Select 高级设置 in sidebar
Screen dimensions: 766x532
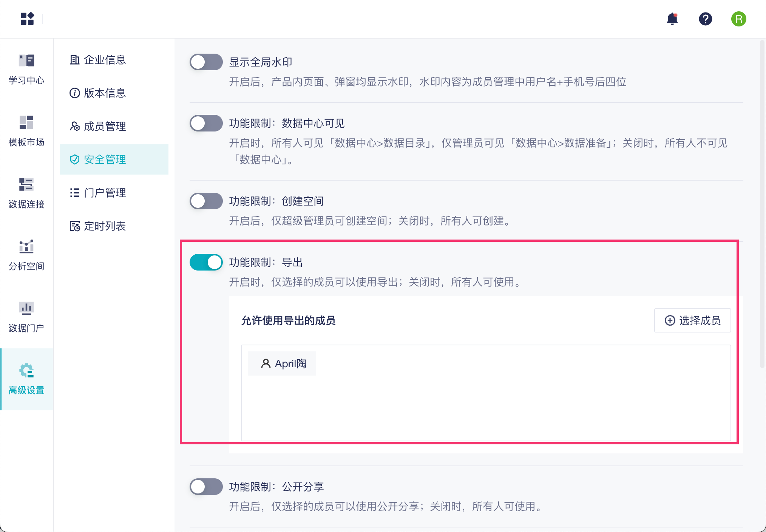26,379
